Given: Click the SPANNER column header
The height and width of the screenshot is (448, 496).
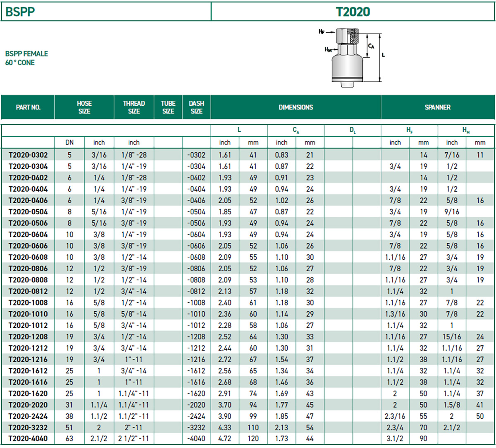Looking at the screenshot, I should (438, 107).
